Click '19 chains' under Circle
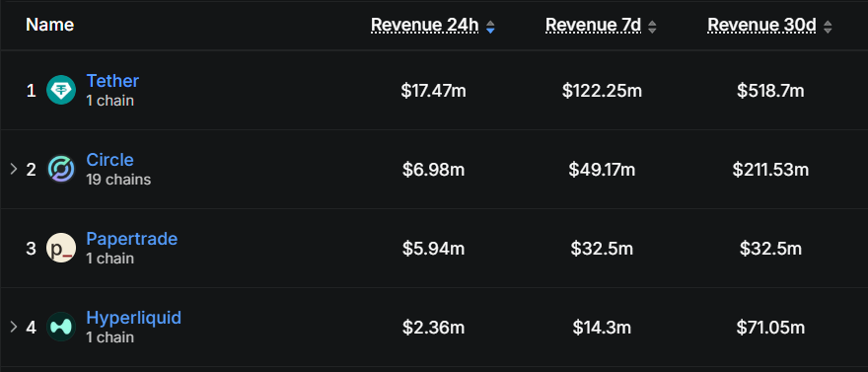Viewport: 868px width, 372px height. click(x=118, y=180)
